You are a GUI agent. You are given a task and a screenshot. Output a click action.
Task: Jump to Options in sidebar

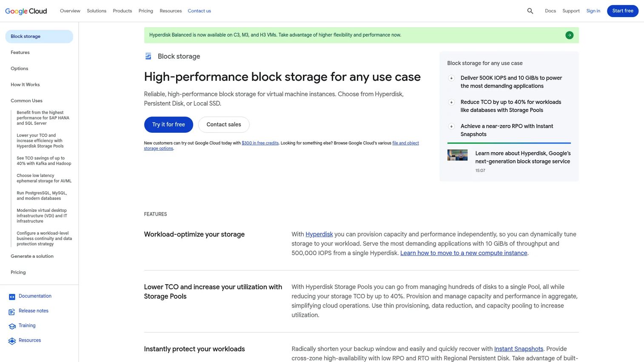pyautogui.click(x=20, y=69)
